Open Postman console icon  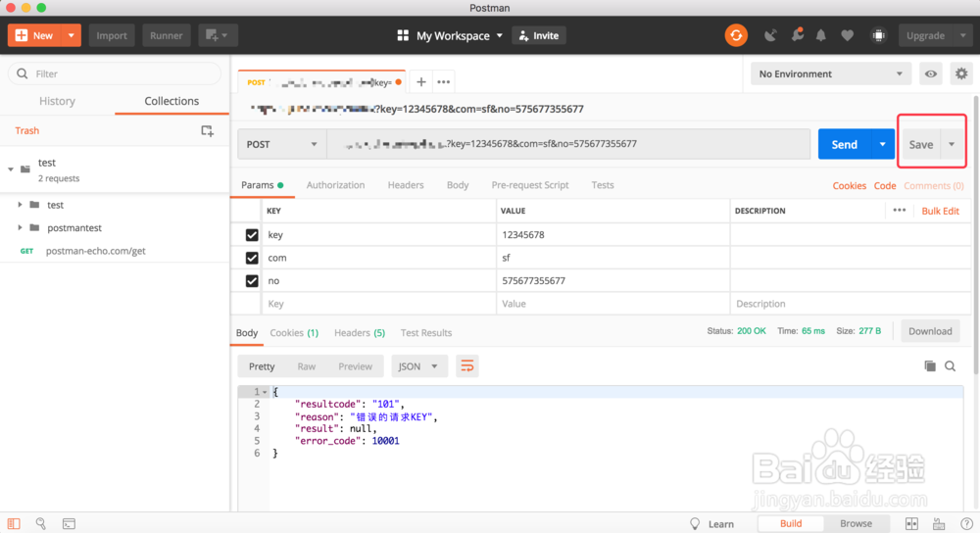(x=69, y=523)
